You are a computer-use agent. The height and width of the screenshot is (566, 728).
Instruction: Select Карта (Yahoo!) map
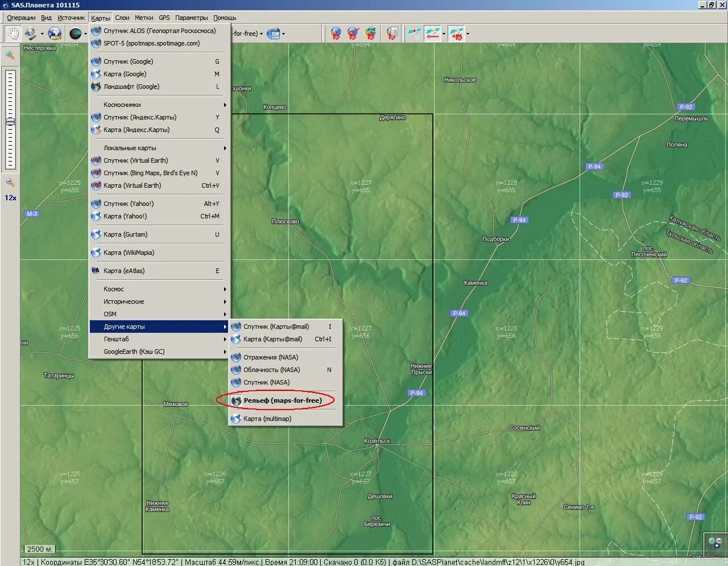pos(159,216)
